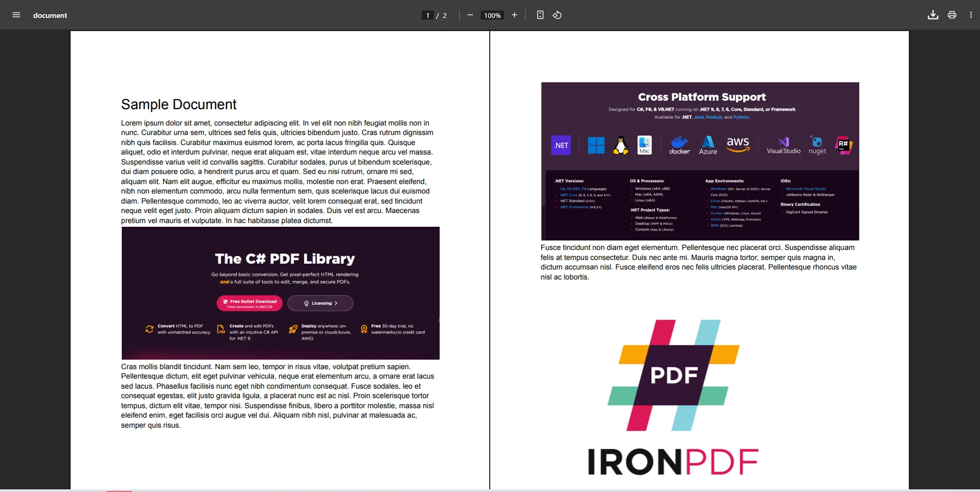Viewport: 980px width, 492px height.
Task: Click the Free NuGet Download button
Action: [249, 303]
